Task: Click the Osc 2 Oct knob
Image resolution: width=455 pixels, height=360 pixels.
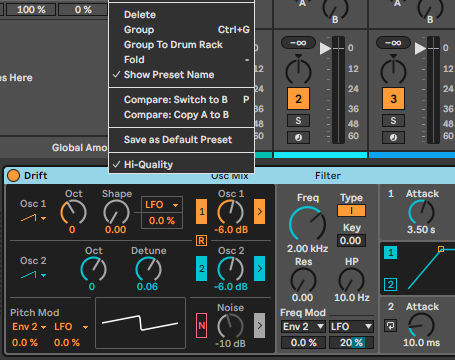Action: [93, 269]
